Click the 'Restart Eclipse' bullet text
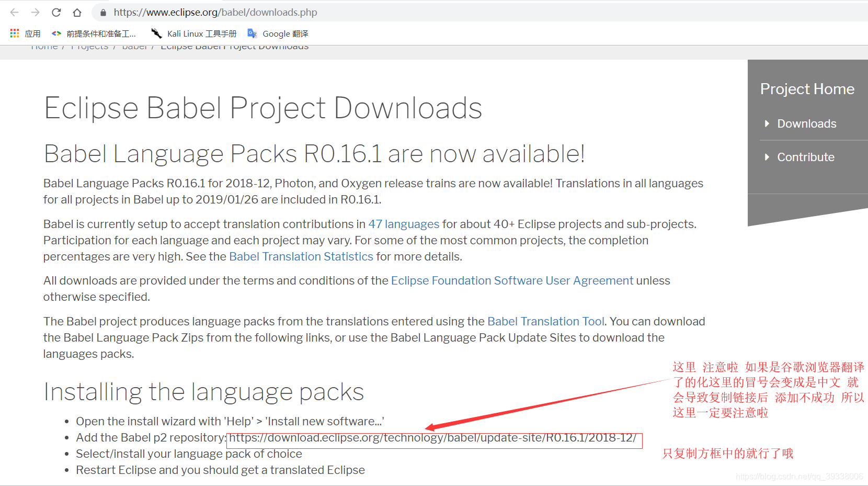 (x=220, y=470)
